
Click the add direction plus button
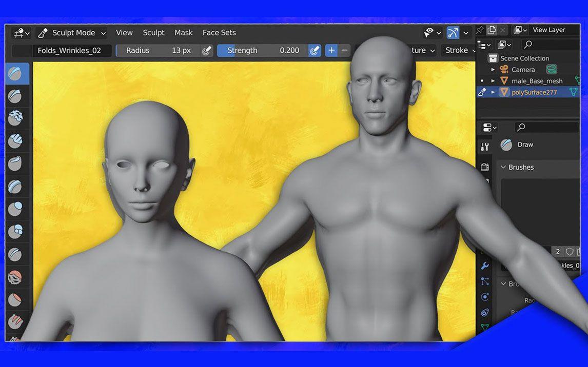(x=331, y=50)
